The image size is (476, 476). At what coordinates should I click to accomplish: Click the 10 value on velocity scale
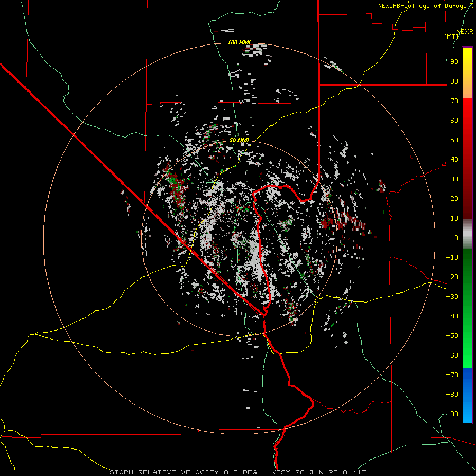tap(454, 218)
